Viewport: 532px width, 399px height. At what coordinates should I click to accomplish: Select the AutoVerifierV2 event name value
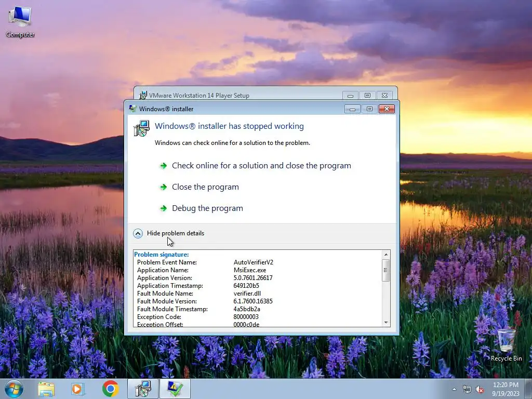point(254,262)
